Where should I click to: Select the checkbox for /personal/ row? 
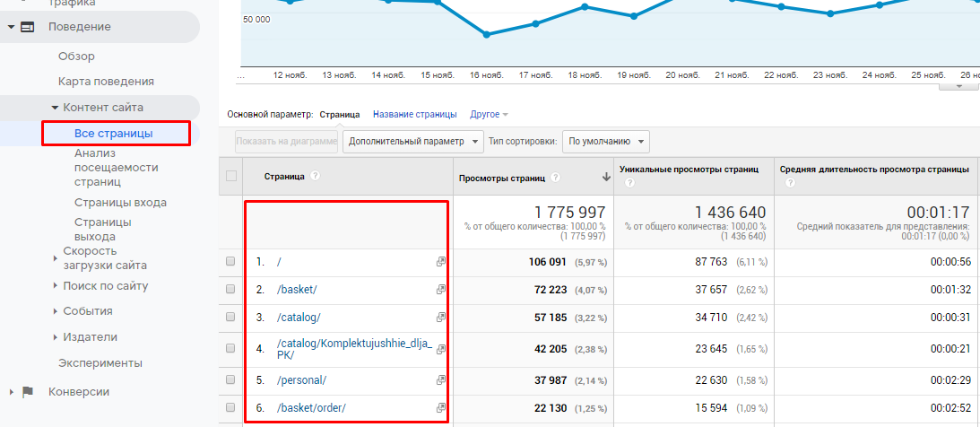230,379
